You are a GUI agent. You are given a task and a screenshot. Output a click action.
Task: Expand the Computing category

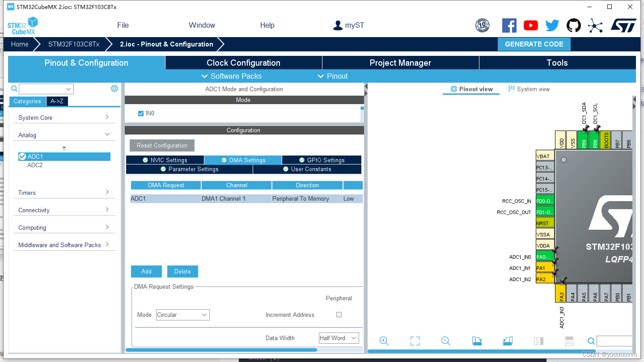point(64,227)
